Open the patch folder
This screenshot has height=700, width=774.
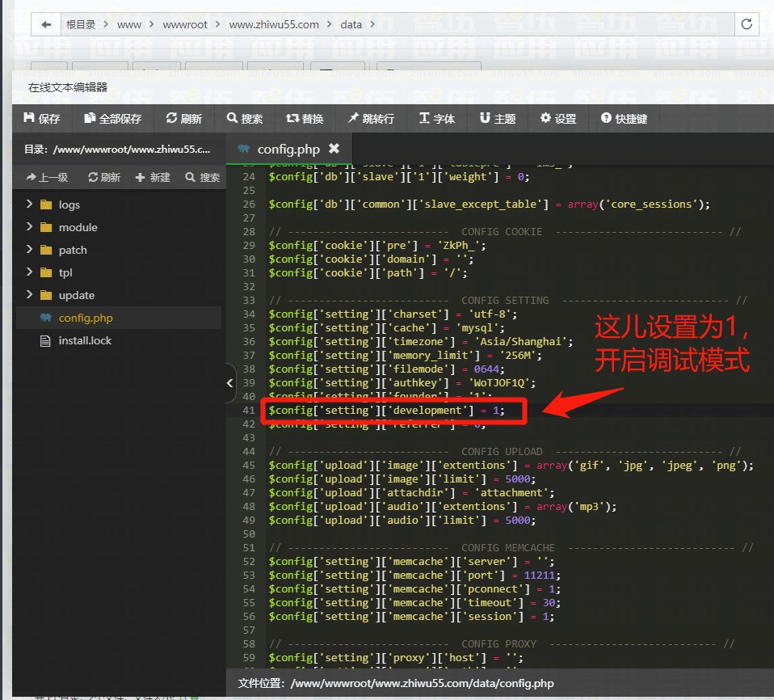[x=73, y=250]
